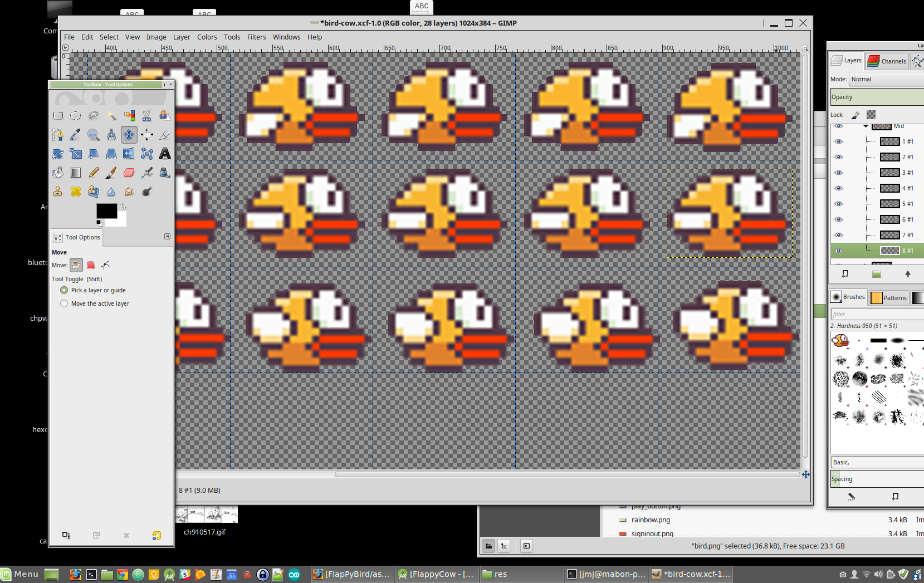Collapse the Tool Options panel
Screen dimensions: 924x583
click(x=167, y=236)
